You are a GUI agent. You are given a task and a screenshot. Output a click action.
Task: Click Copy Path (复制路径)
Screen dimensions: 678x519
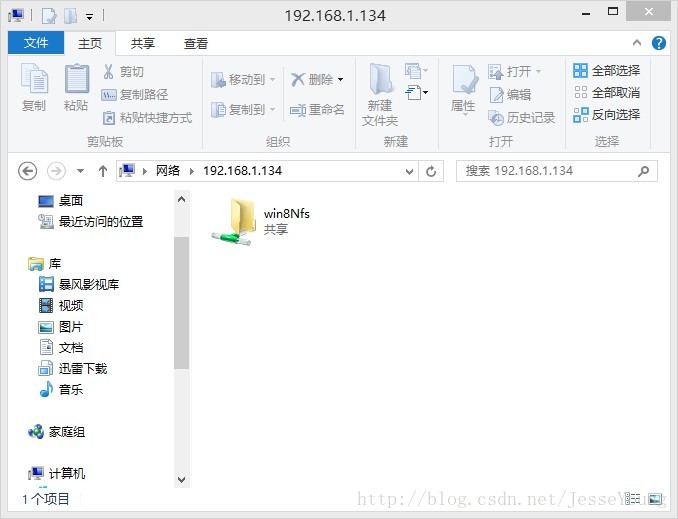tap(135, 94)
